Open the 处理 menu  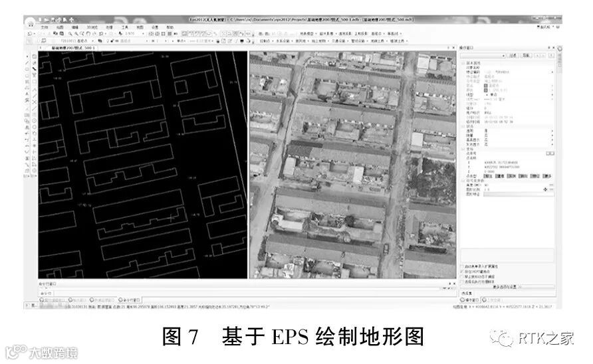109,27
